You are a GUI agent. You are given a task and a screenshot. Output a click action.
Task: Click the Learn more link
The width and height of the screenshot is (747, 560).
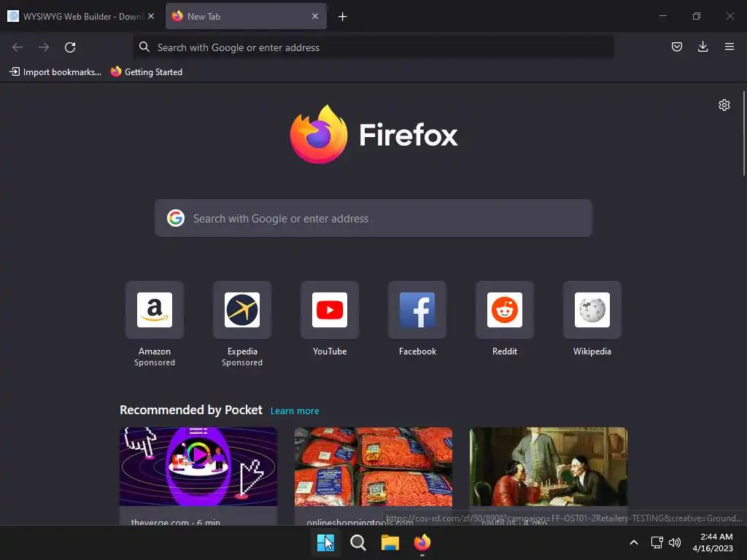click(x=295, y=411)
